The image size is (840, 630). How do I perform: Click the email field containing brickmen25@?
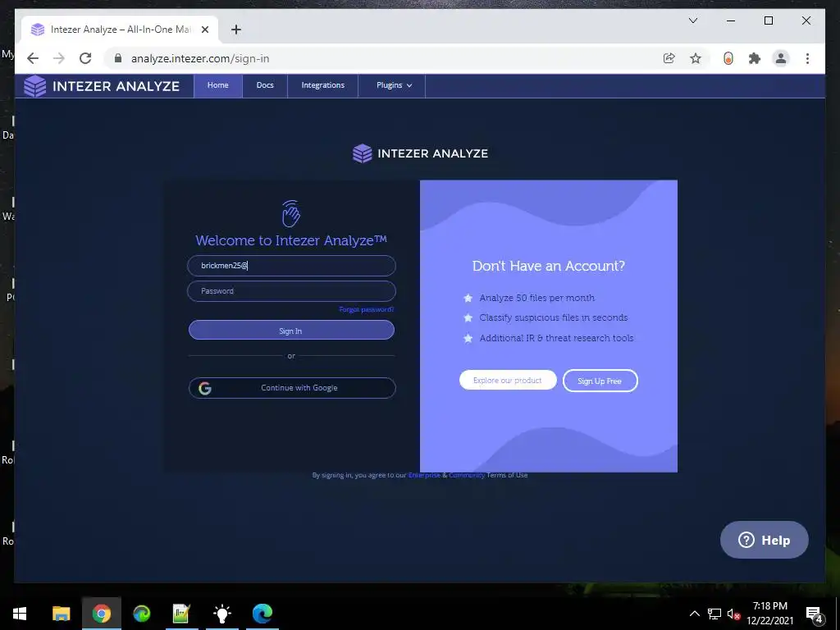[x=291, y=266]
